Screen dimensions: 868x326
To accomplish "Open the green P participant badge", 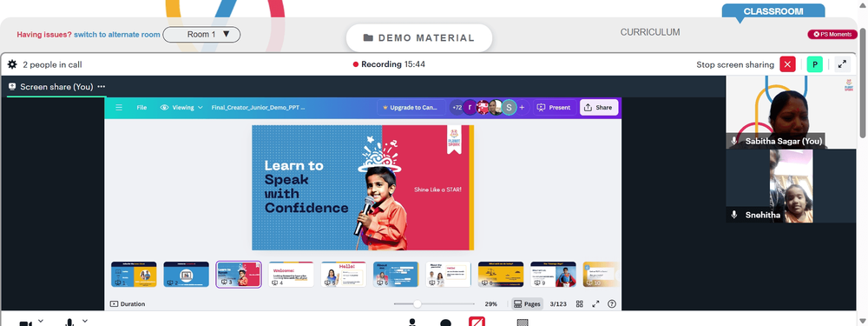I will (x=814, y=65).
